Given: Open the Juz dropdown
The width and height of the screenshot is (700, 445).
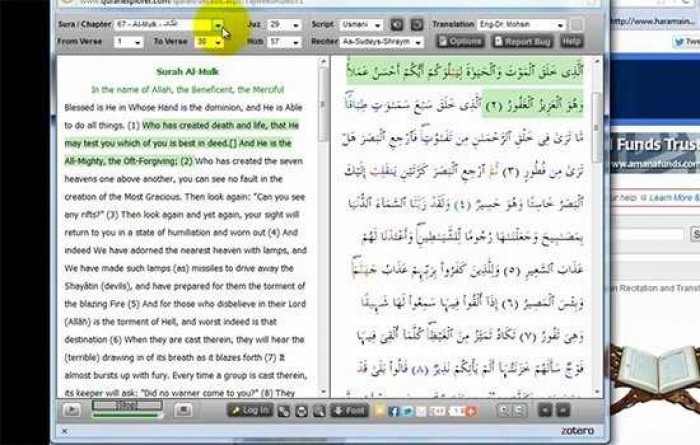Looking at the screenshot, I should (x=284, y=25).
